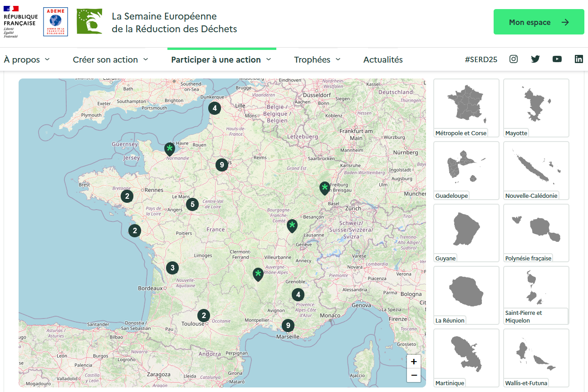588x392 pixels.
Task: Open the Instagram social icon
Action: pyautogui.click(x=514, y=59)
